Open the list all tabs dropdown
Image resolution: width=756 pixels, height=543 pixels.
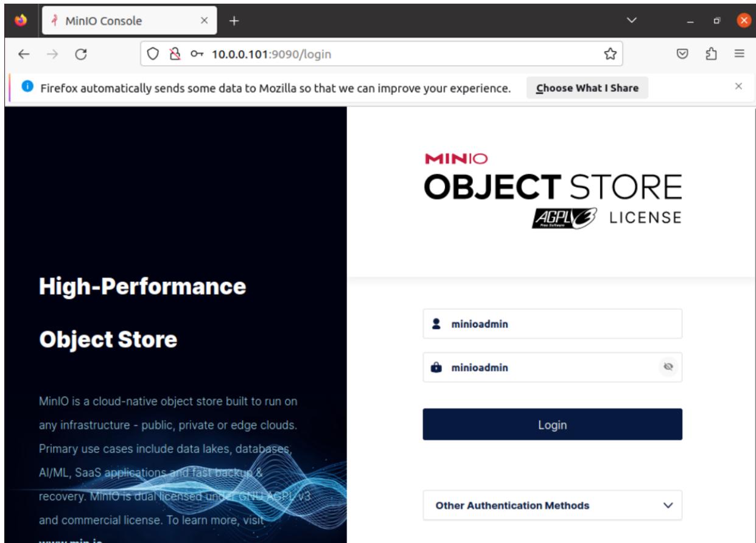[x=632, y=21]
